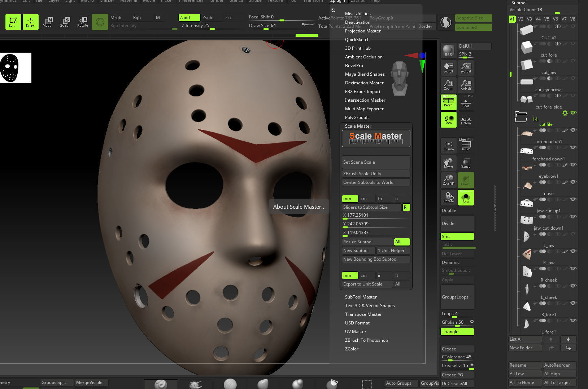Toggle the Local symmetry button
Image resolution: width=588 pixels, height=389 pixels.
tap(448, 119)
